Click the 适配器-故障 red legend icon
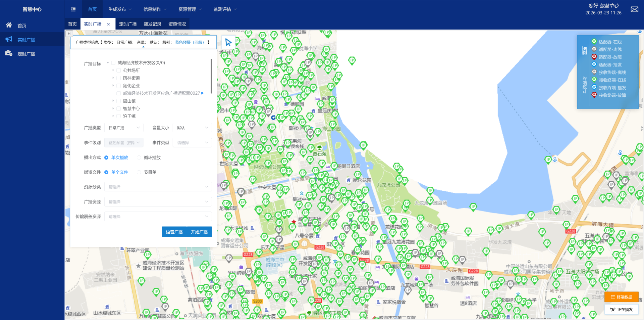 point(594,57)
